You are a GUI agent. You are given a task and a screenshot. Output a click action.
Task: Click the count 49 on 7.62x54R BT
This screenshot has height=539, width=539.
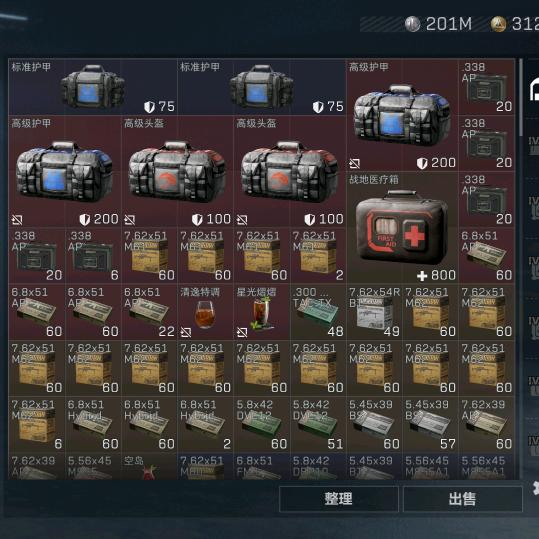392,332
